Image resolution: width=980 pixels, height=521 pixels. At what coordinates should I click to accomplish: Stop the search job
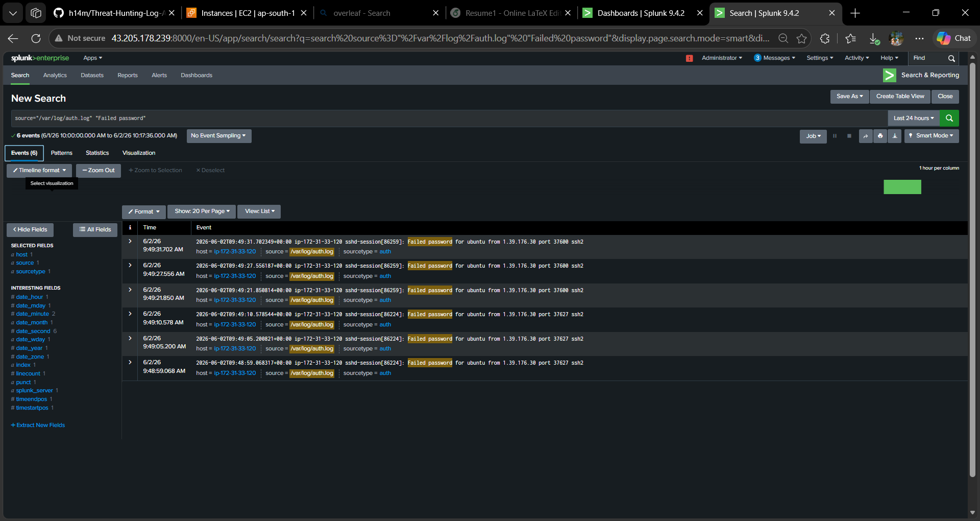pyautogui.click(x=849, y=136)
